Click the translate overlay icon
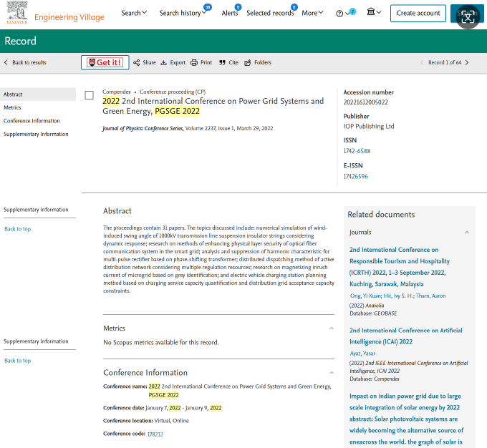The width and height of the screenshot is (487, 448). pos(468,16)
